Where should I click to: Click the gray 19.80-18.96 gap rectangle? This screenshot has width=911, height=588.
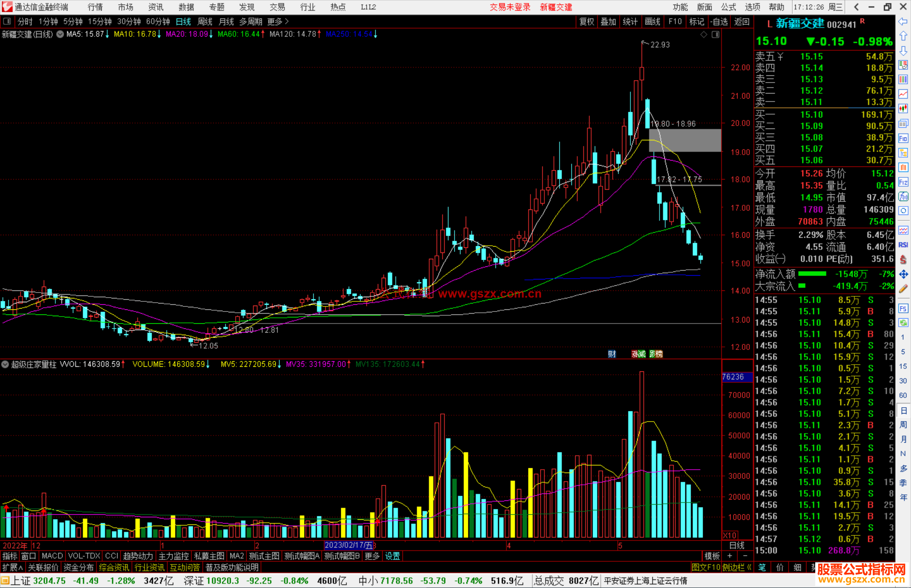click(x=685, y=140)
